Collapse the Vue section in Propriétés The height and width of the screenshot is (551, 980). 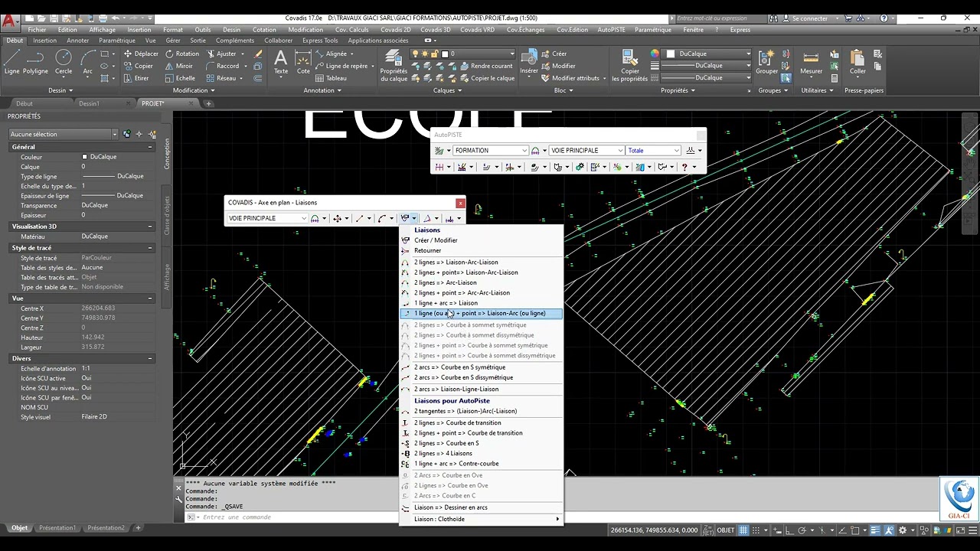150,298
